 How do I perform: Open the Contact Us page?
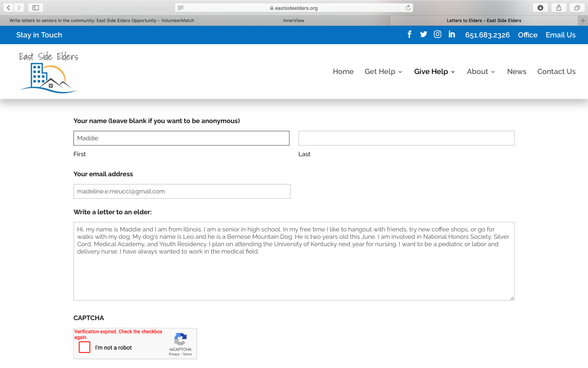pos(556,72)
